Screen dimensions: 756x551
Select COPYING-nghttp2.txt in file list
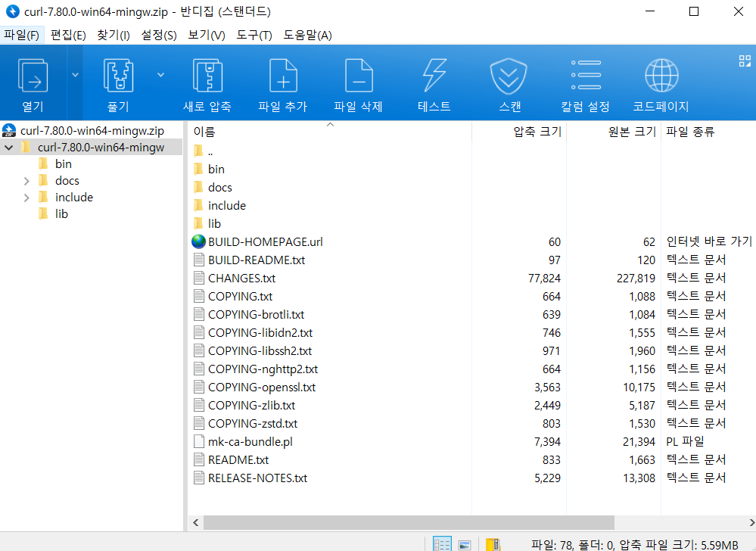263,369
